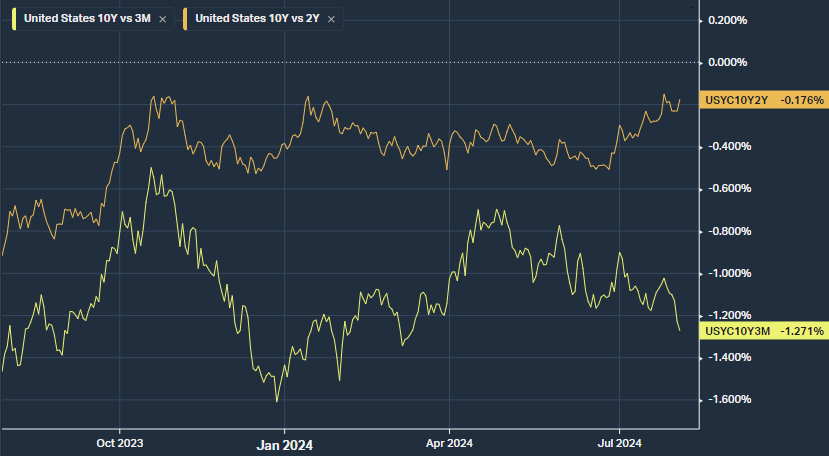Click the -0.400% y-axis label
829x456 pixels.
click(727, 147)
